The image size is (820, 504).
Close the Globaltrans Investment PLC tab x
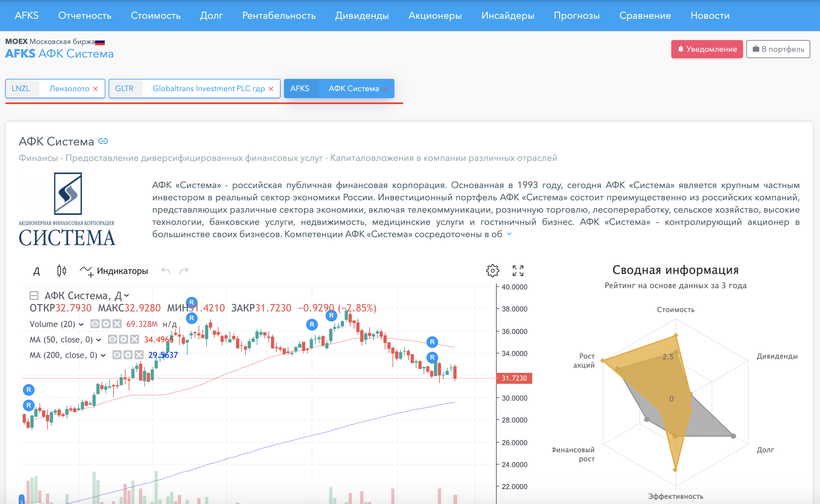271,89
